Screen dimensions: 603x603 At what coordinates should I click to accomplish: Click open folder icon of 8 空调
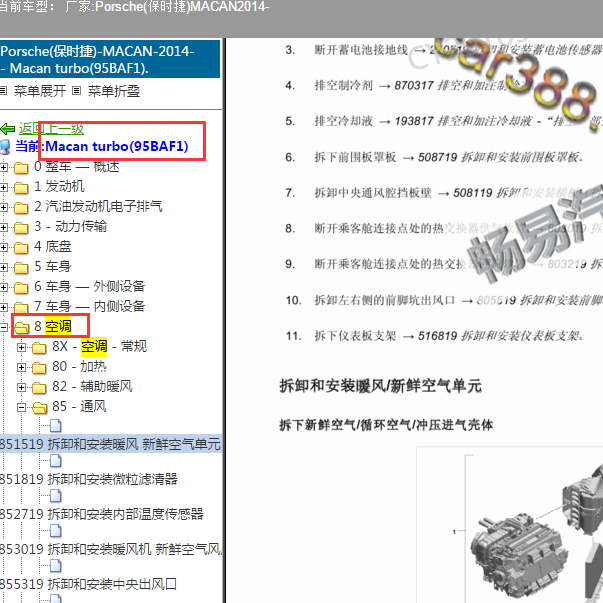pyautogui.click(x=22, y=328)
